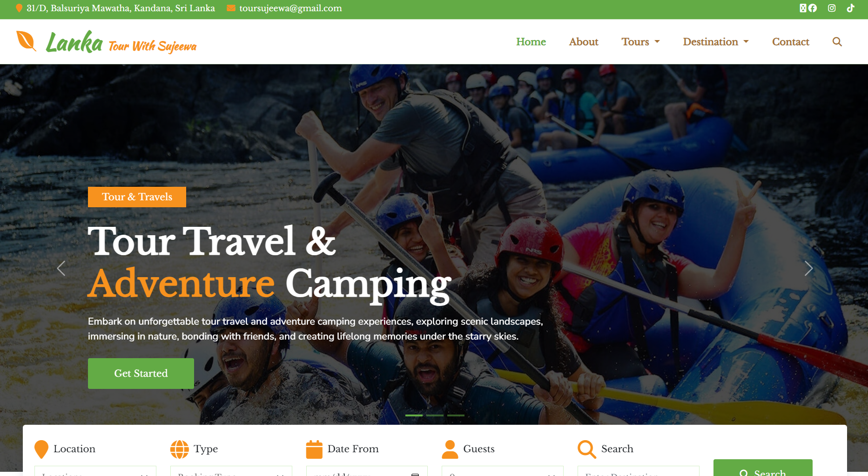Expand the Tours dropdown menu

coord(640,42)
